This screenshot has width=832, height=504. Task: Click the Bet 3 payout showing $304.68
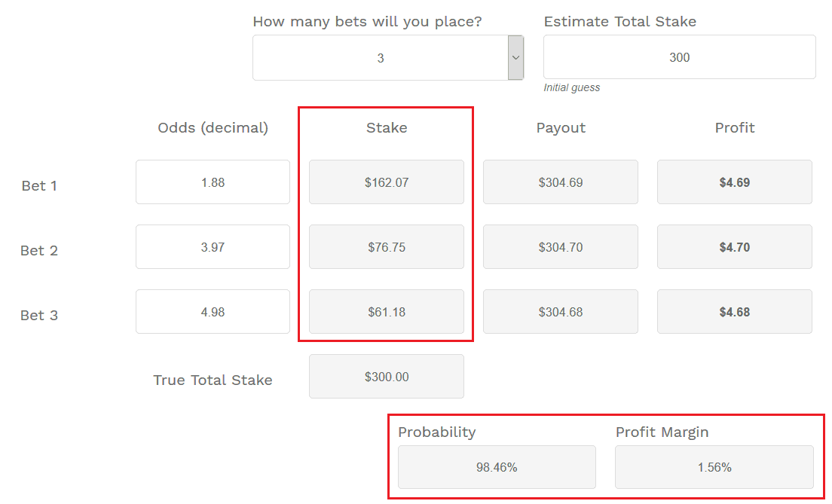click(x=560, y=311)
